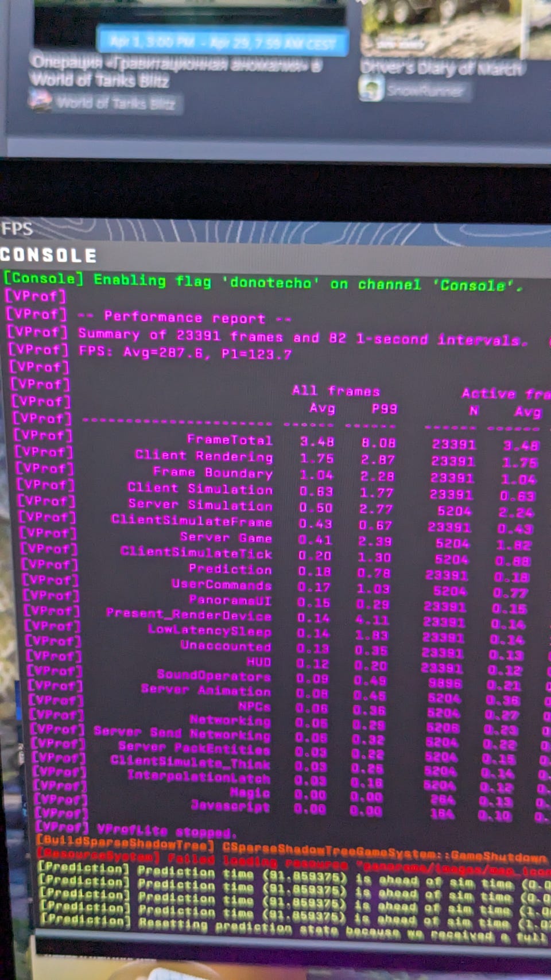
Task: Click the NPCs row label
Action: (x=254, y=706)
